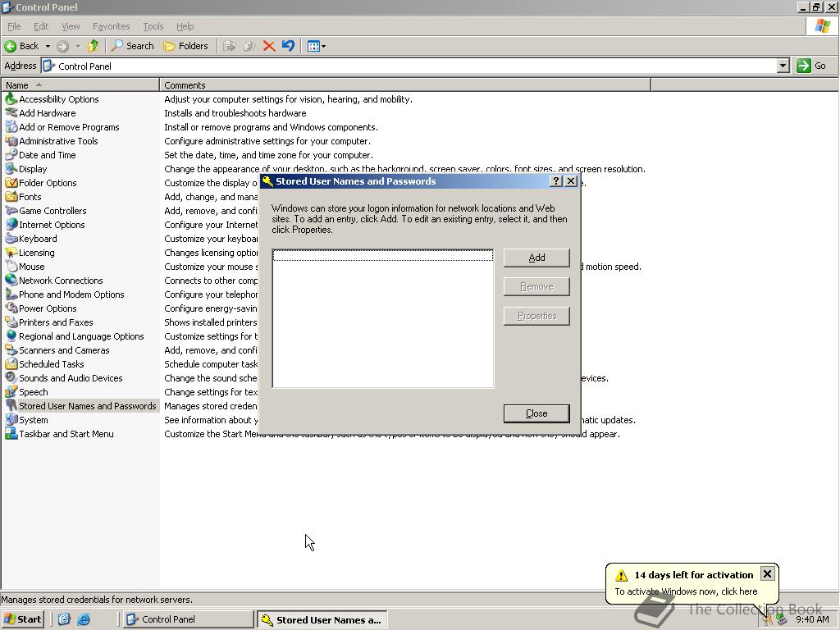
Task: Click the activation balloon message text
Action: pos(686,591)
